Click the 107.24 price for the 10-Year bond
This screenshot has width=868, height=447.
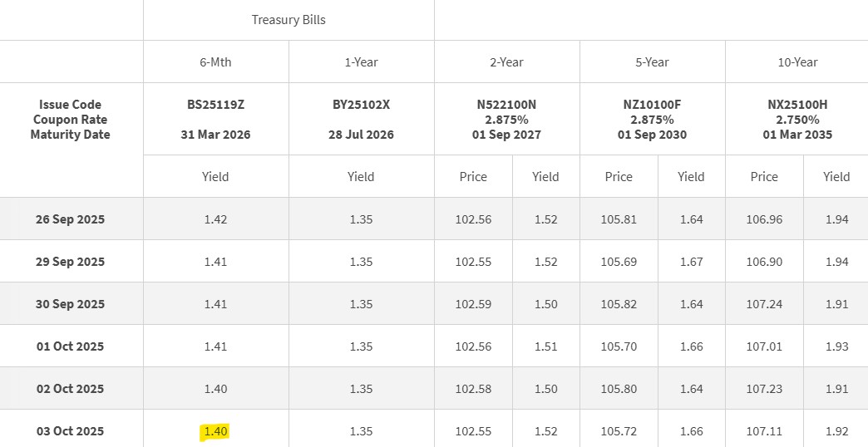point(764,304)
